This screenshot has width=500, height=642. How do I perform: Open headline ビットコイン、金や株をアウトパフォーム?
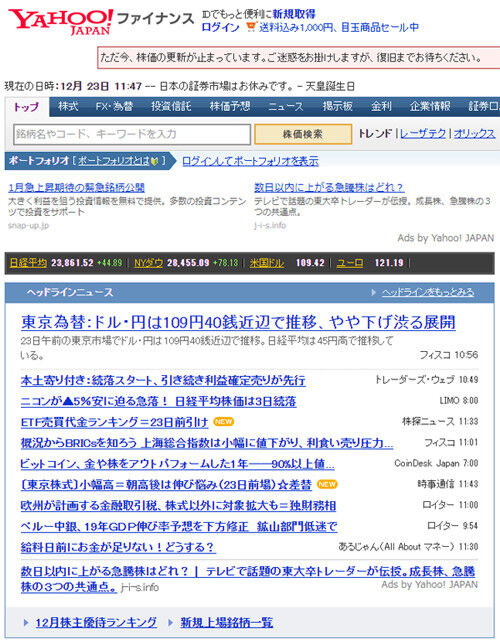click(177, 464)
